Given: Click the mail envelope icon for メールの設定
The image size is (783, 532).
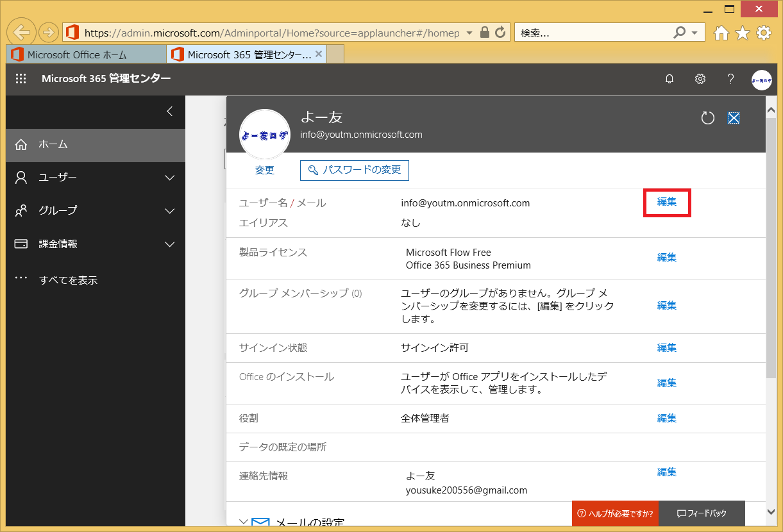Looking at the screenshot, I should [x=260, y=524].
